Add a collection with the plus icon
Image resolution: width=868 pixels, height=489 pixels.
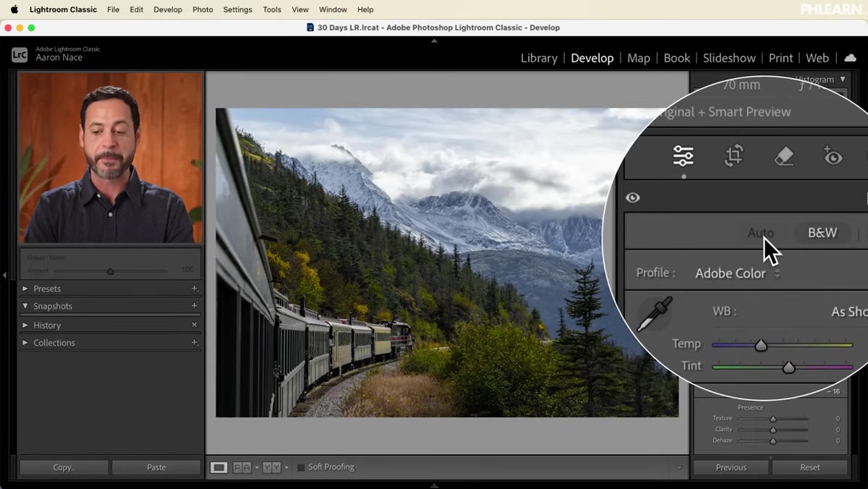click(x=194, y=343)
